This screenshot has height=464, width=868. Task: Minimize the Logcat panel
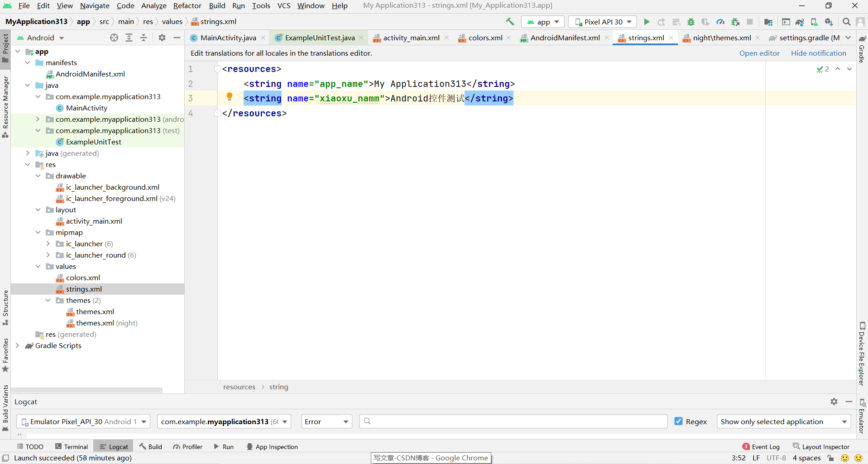click(x=849, y=402)
